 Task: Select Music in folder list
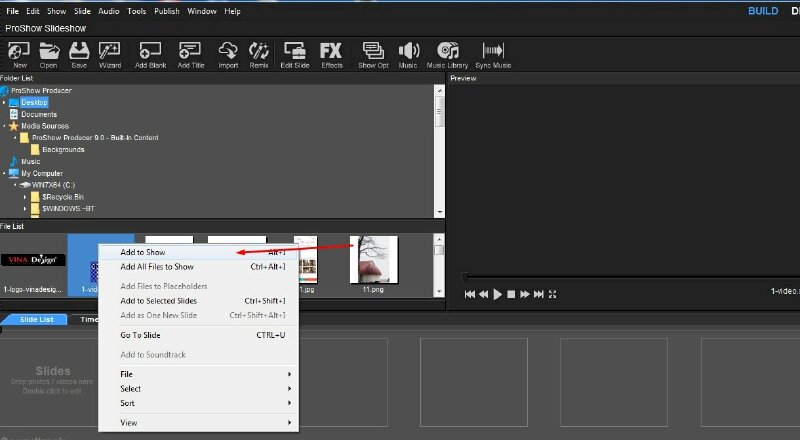click(x=30, y=161)
